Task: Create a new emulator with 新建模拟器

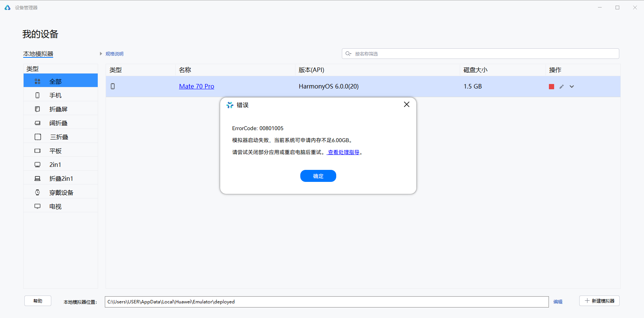Action: (x=599, y=301)
